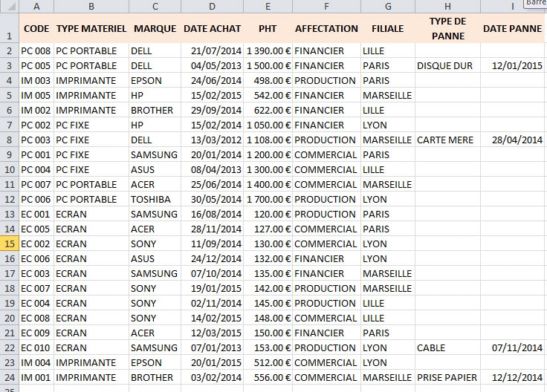Image resolution: width=547 pixels, height=392 pixels.
Task: Select row 24 header
Action: [x=10, y=377]
